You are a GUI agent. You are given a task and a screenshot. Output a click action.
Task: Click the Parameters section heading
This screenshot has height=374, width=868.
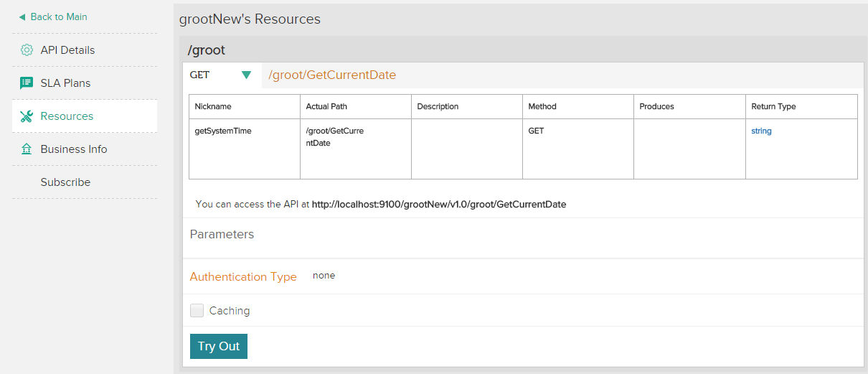point(222,234)
